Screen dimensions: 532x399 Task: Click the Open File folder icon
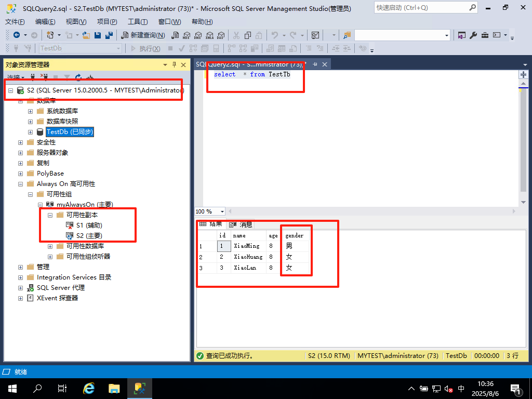[86, 35]
